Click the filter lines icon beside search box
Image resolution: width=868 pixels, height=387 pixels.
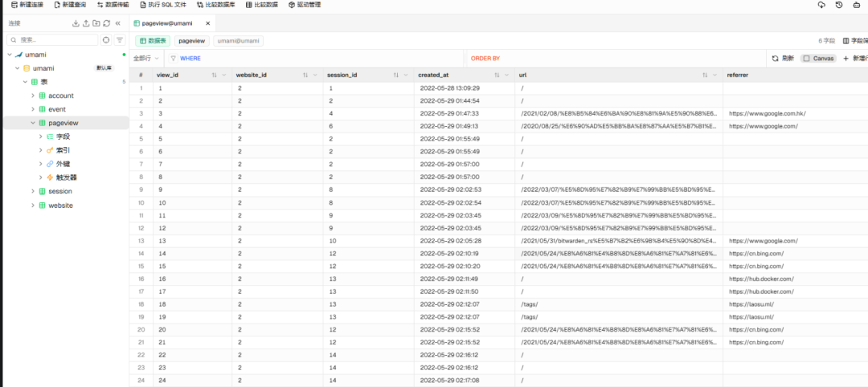coord(120,40)
